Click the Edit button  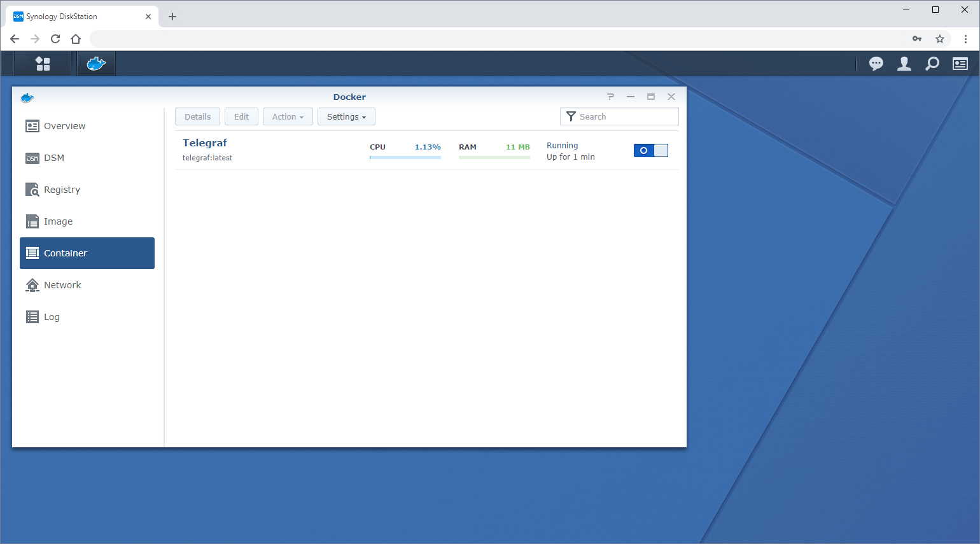[x=241, y=116]
